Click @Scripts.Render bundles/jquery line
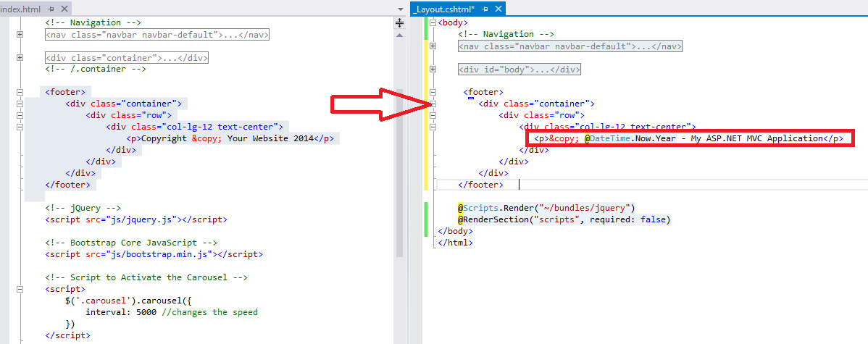 [x=546, y=208]
